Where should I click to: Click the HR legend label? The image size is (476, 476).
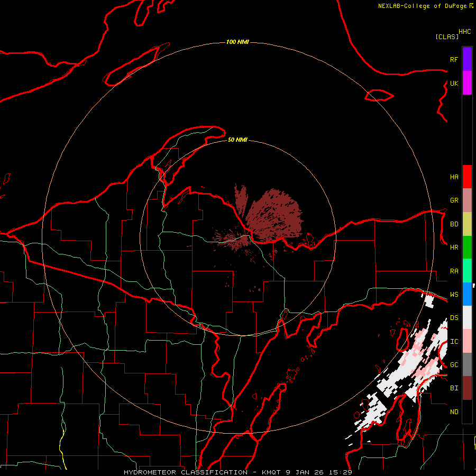click(x=454, y=248)
